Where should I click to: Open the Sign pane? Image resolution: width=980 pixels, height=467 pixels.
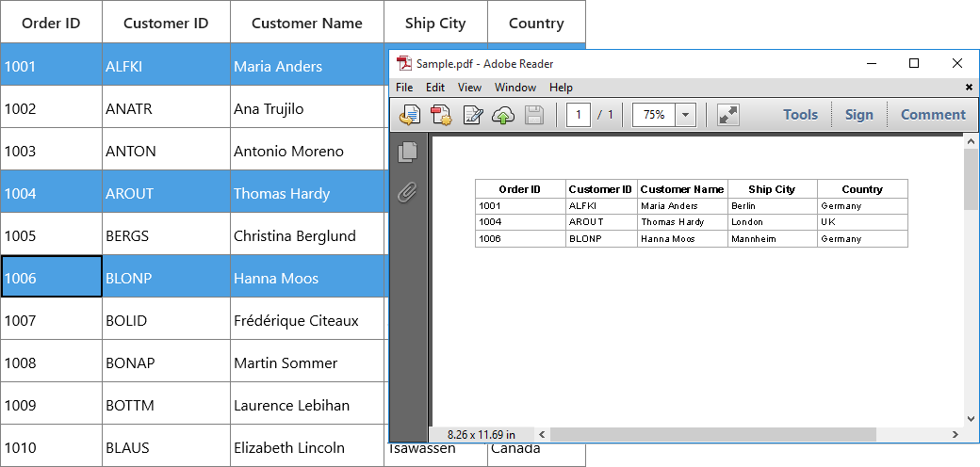coord(859,115)
